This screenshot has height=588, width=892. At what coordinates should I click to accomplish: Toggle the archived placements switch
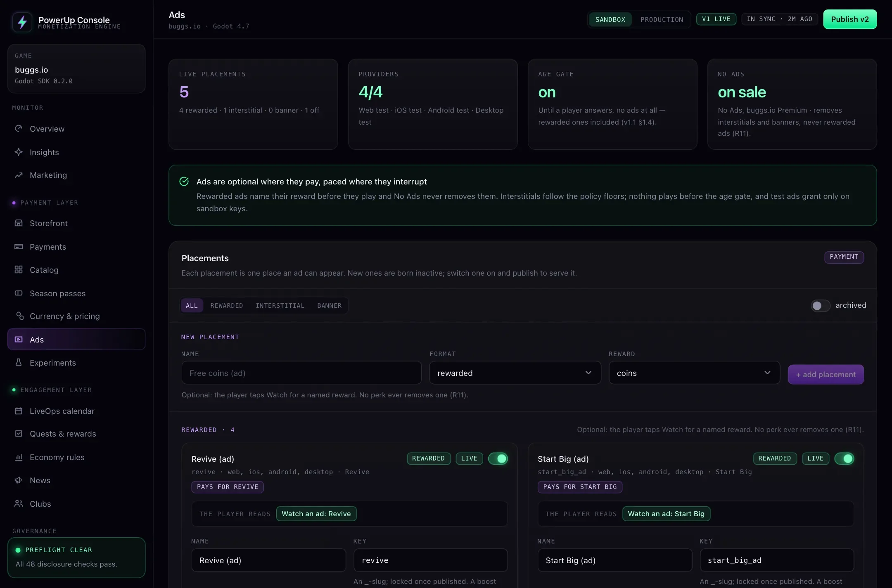[x=820, y=306]
